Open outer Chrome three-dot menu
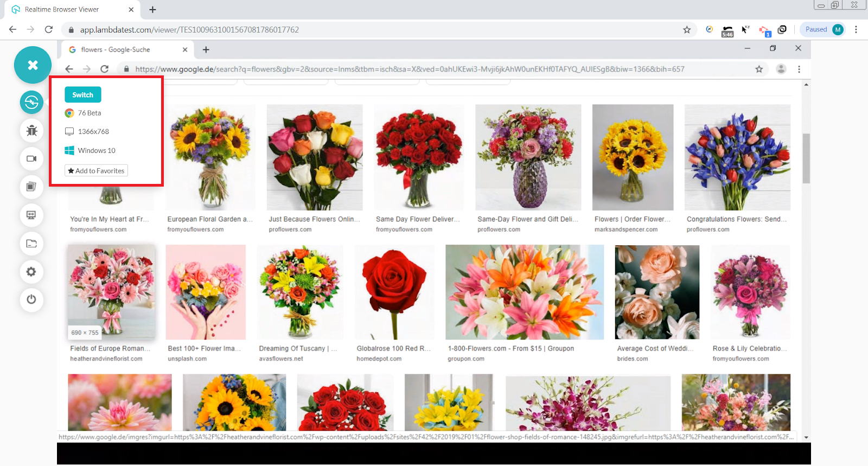Image resolution: width=868 pixels, height=466 pixels. [856, 30]
